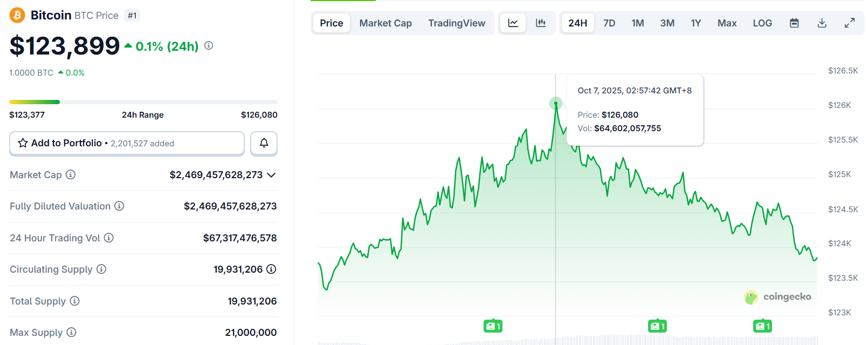The width and height of the screenshot is (868, 345).
Task: Expand chart to fullscreen
Action: pyautogui.click(x=850, y=23)
